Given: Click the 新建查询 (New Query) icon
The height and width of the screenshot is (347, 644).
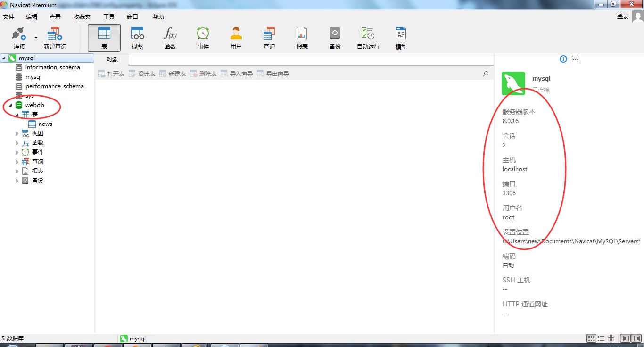Looking at the screenshot, I should tap(55, 38).
